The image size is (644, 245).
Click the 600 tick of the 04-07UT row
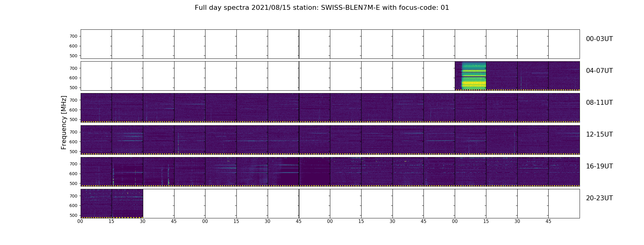(74, 78)
